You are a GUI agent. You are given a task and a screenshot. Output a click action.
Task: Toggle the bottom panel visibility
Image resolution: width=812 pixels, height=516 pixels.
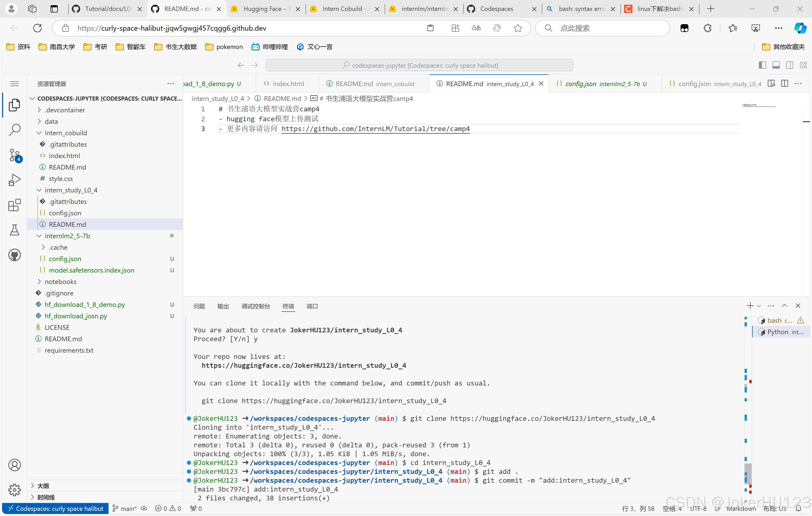(776, 65)
